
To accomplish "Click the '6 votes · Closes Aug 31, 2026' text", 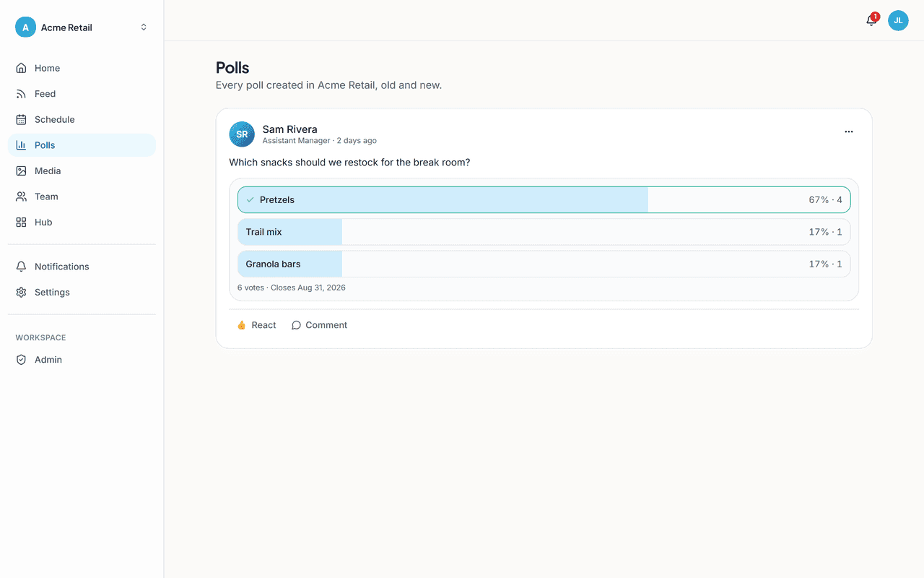I will (x=292, y=288).
